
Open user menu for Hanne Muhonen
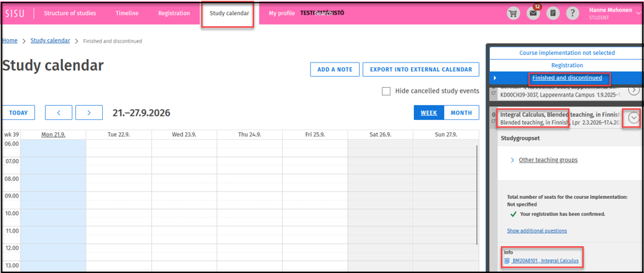[x=614, y=13]
